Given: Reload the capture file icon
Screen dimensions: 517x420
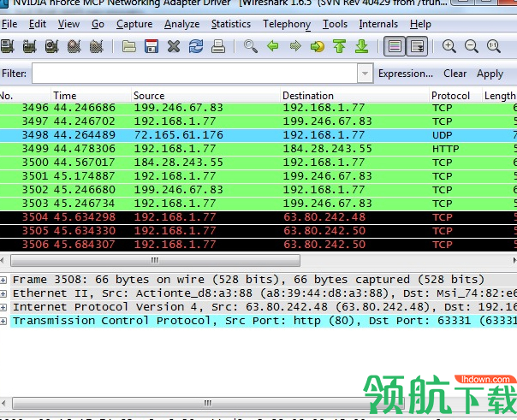Looking at the screenshot, I should click(x=196, y=46).
